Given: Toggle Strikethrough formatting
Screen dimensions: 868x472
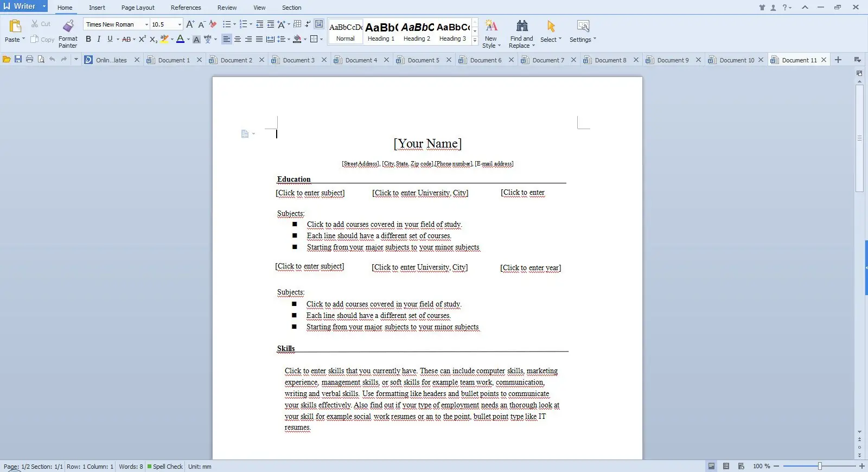Looking at the screenshot, I should tap(126, 39).
